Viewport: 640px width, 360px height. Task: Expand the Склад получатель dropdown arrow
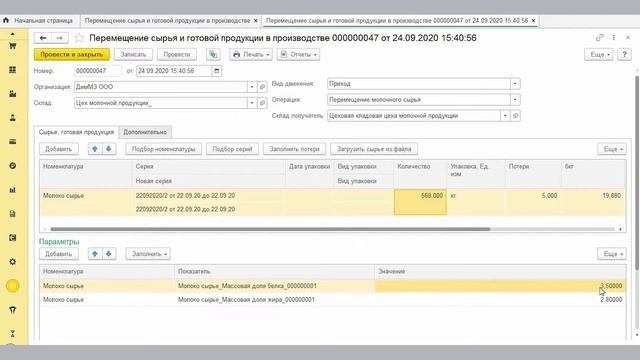point(505,116)
